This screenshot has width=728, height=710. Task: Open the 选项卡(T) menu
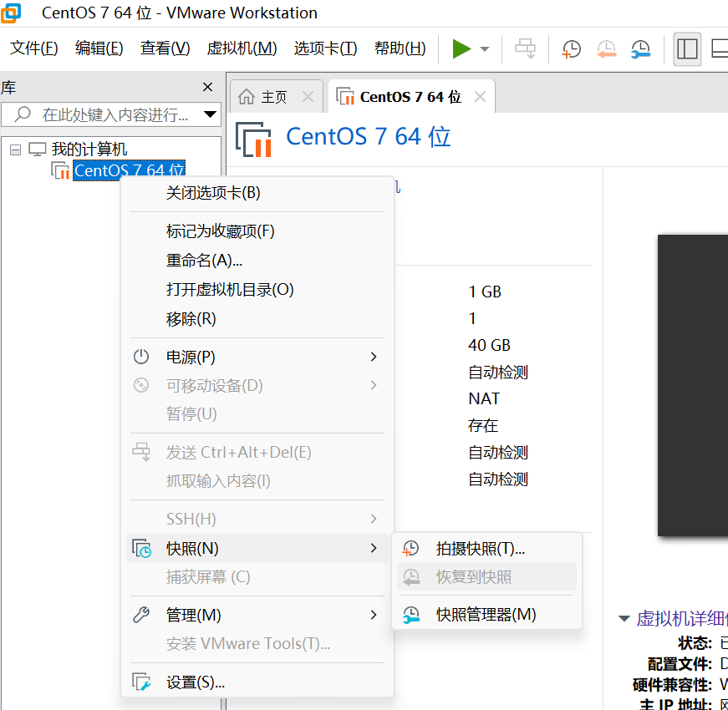pos(325,48)
